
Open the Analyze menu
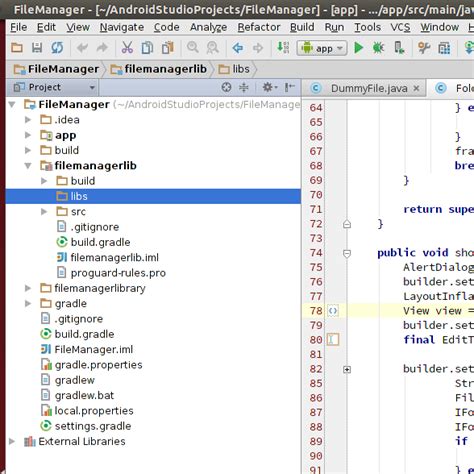pyautogui.click(x=208, y=27)
